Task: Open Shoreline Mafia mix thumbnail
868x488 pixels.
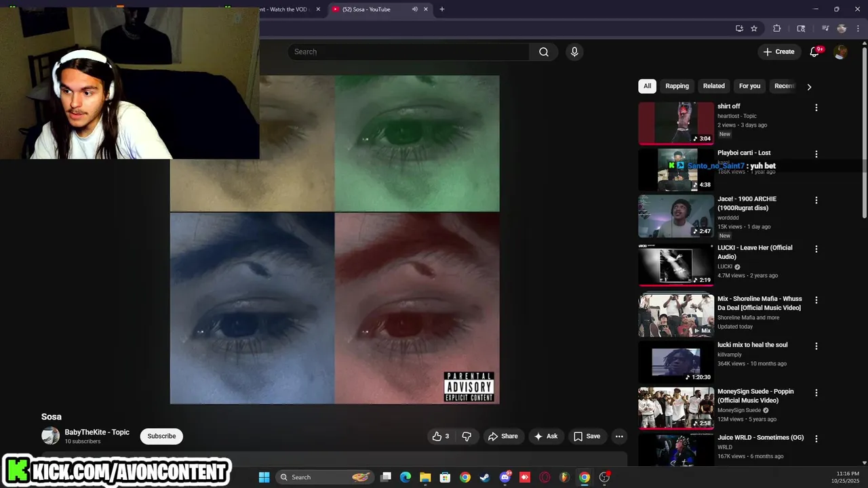Action: click(676, 316)
